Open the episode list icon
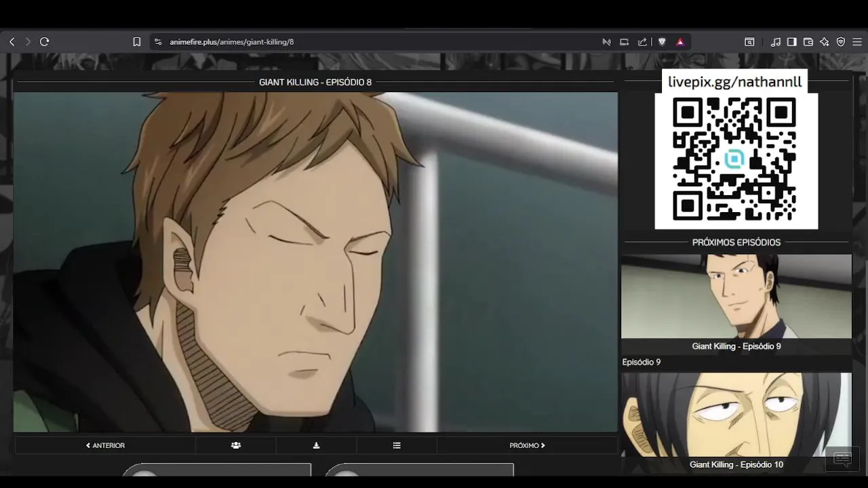The height and width of the screenshot is (488, 868). click(397, 445)
